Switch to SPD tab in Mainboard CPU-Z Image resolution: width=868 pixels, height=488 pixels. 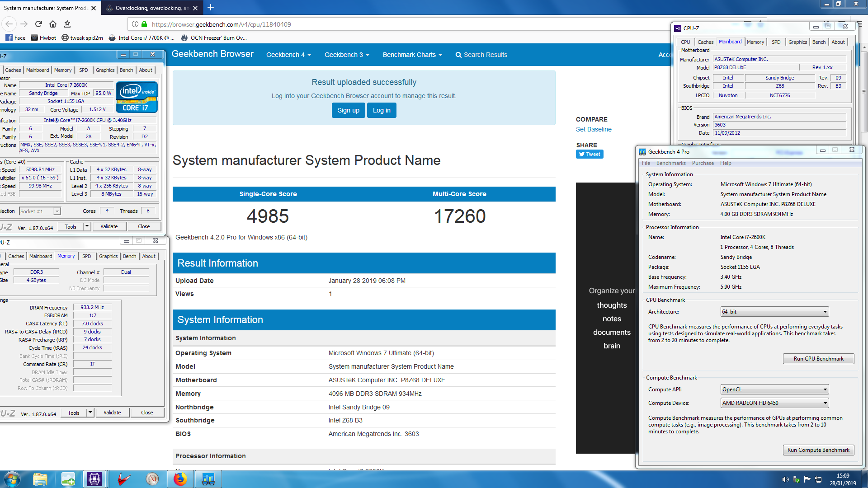[x=776, y=42]
